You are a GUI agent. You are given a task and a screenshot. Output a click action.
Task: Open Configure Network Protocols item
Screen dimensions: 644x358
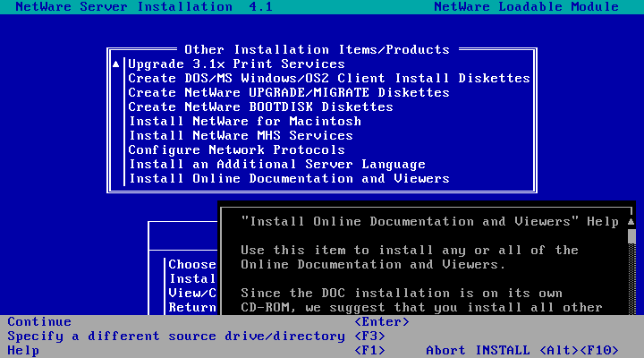coord(236,150)
